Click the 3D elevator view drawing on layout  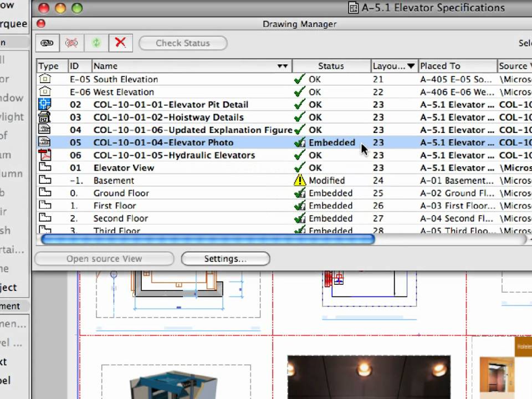point(176,382)
